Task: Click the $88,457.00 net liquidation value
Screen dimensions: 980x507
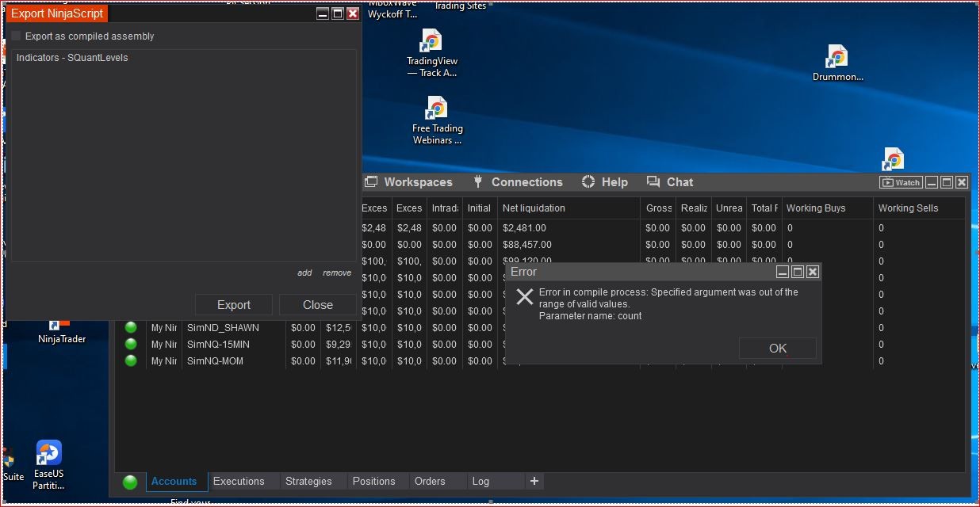Action: coord(526,245)
